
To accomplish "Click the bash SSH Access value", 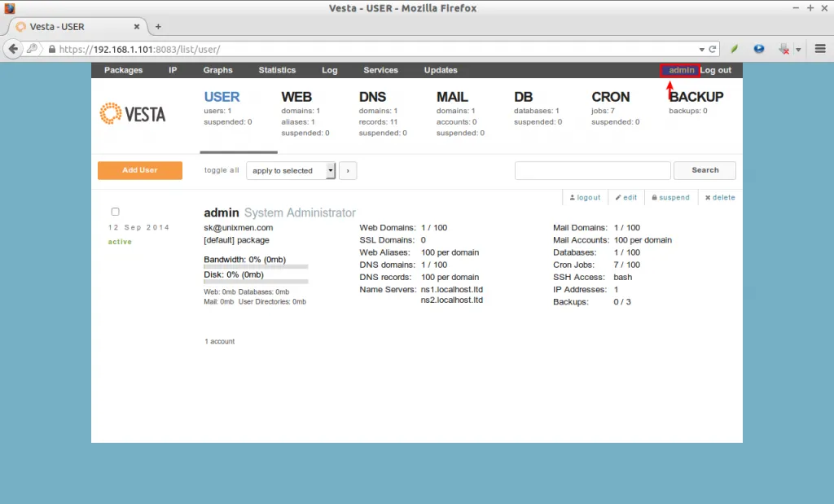I will pyautogui.click(x=623, y=277).
